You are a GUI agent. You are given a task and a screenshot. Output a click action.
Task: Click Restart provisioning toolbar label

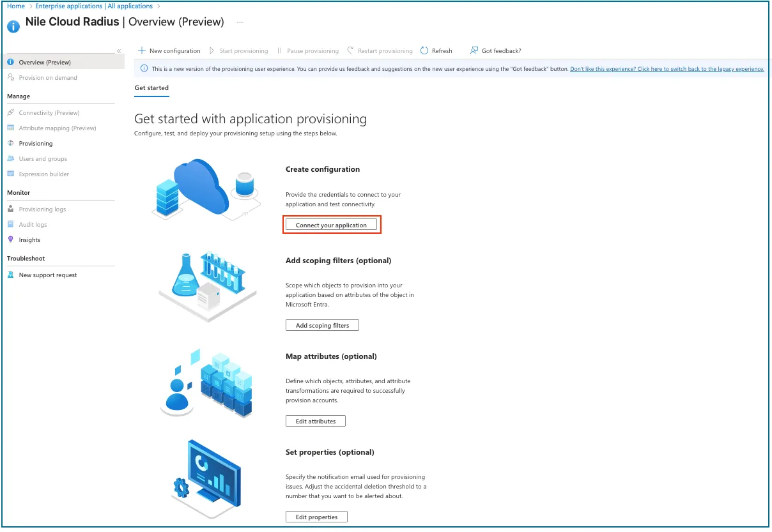[385, 50]
